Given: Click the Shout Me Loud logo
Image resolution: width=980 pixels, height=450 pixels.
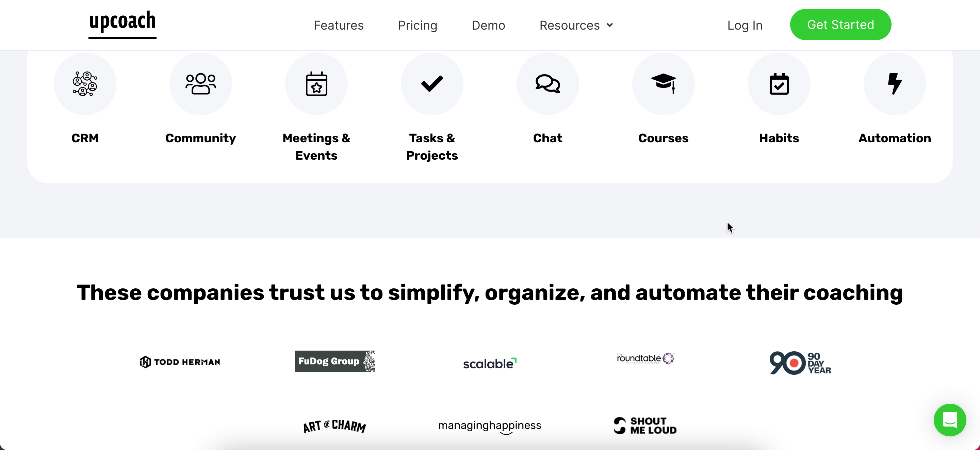Looking at the screenshot, I should (645, 425).
